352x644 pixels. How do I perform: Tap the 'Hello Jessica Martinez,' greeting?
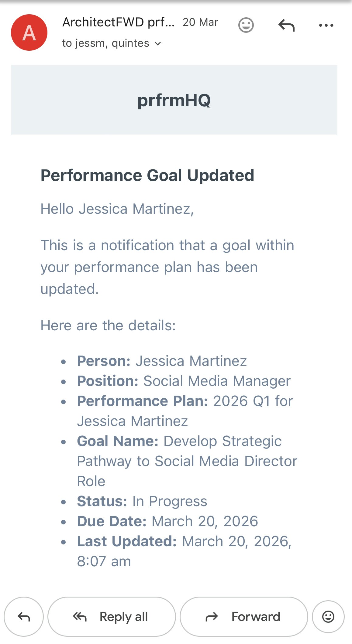click(x=117, y=209)
